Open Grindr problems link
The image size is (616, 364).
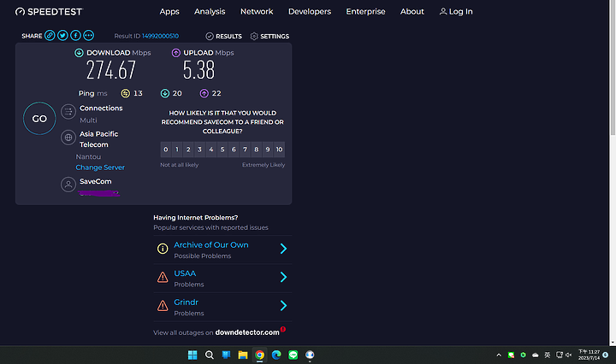tap(186, 302)
